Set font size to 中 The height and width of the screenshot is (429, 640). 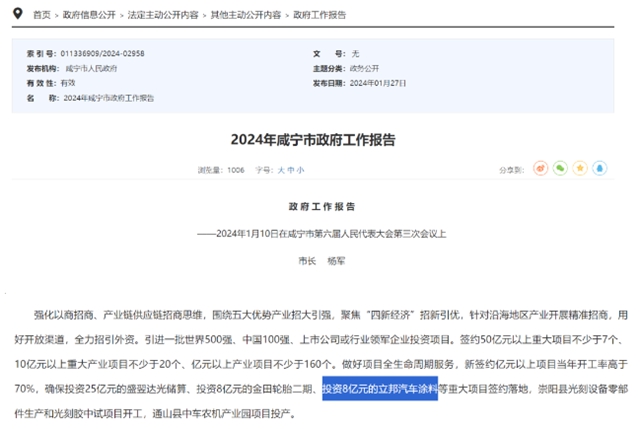click(x=291, y=170)
